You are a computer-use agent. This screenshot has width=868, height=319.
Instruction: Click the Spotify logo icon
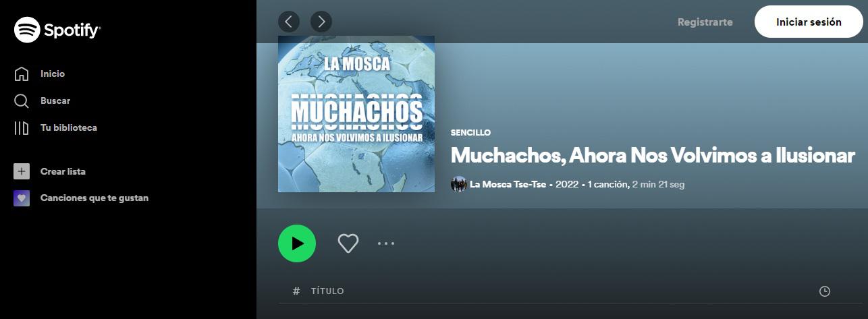pyautogui.click(x=28, y=30)
